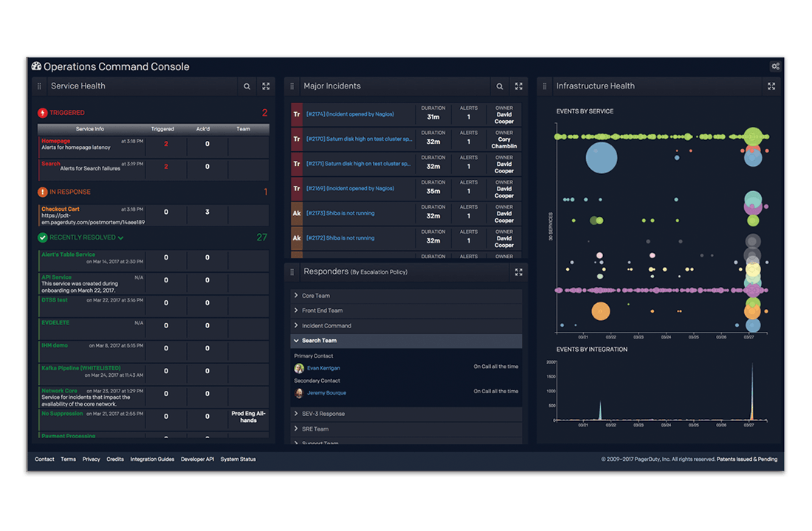Viewport: 812px width, 531px height.
Task: Grab the Major Incidents panel drag handle
Action: pos(292,86)
